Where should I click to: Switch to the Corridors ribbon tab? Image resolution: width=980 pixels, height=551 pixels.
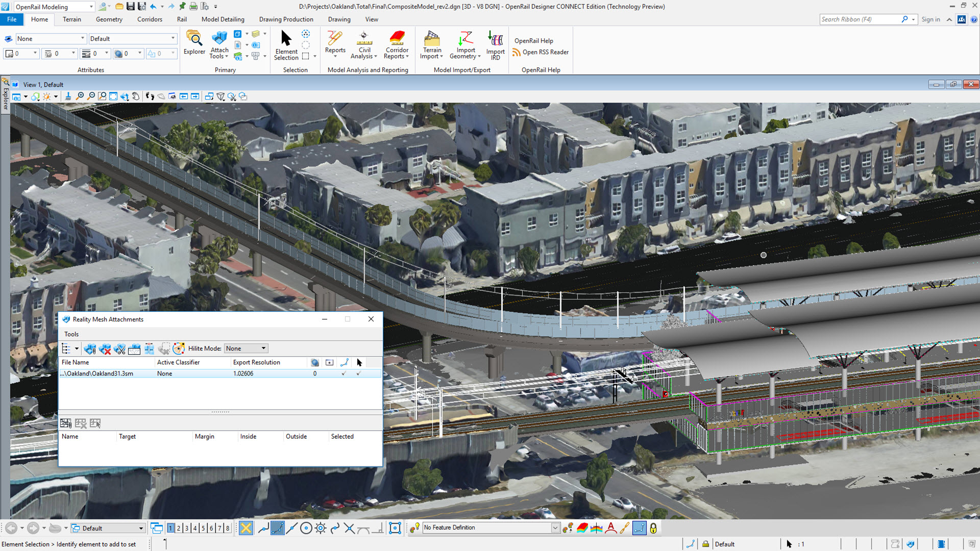coord(150,19)
